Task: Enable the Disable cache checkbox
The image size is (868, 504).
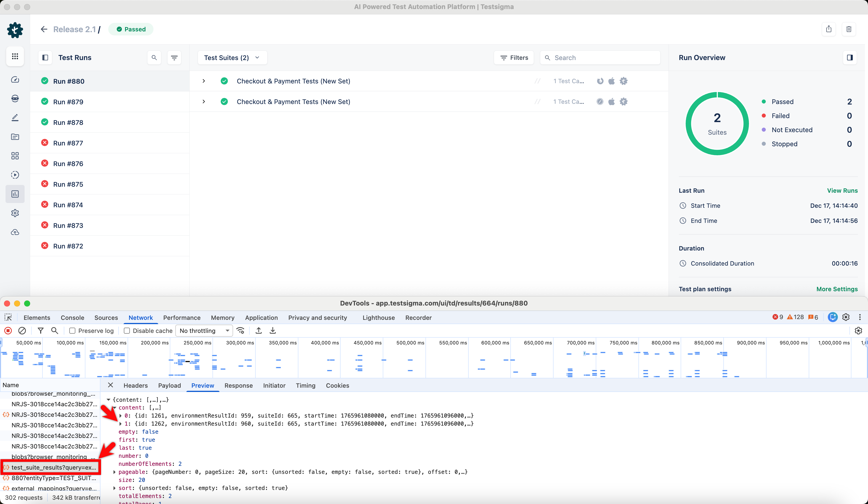Action: (127, 331)
